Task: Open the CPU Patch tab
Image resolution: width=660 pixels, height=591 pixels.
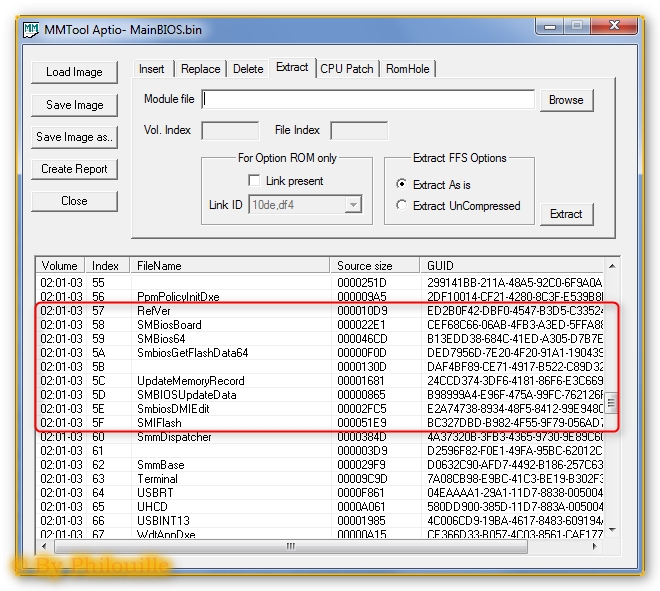Action: pyautogui.click(x=346, y=69)
